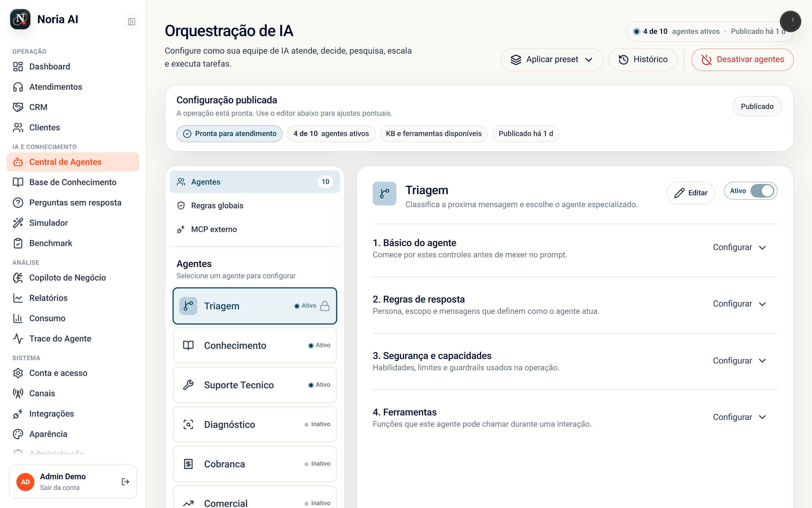Click the Noria AI logo icon
The width and height of the screenshot is (812, 508).
(20, 19)
